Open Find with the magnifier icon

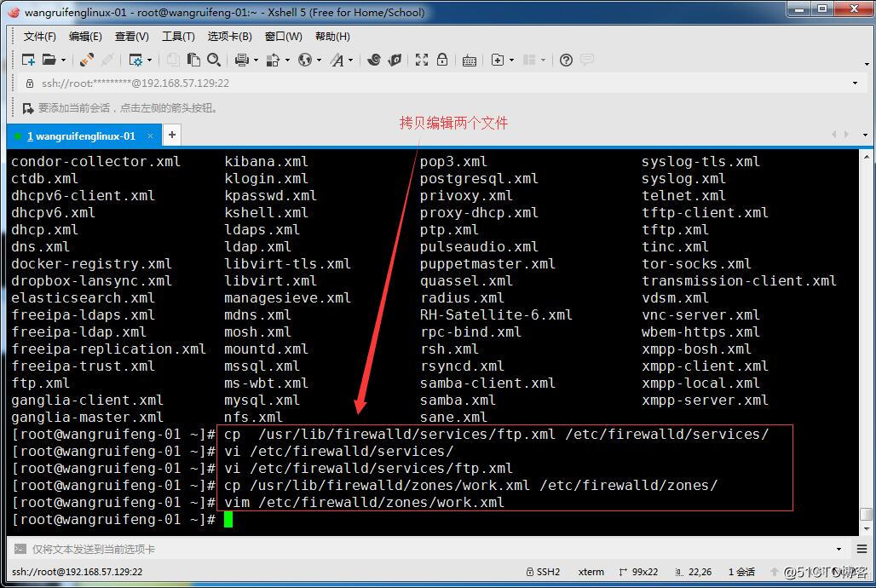[x=213, y=60]
